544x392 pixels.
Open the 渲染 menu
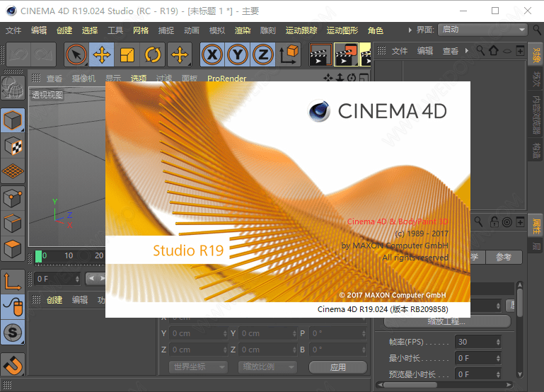243,30
